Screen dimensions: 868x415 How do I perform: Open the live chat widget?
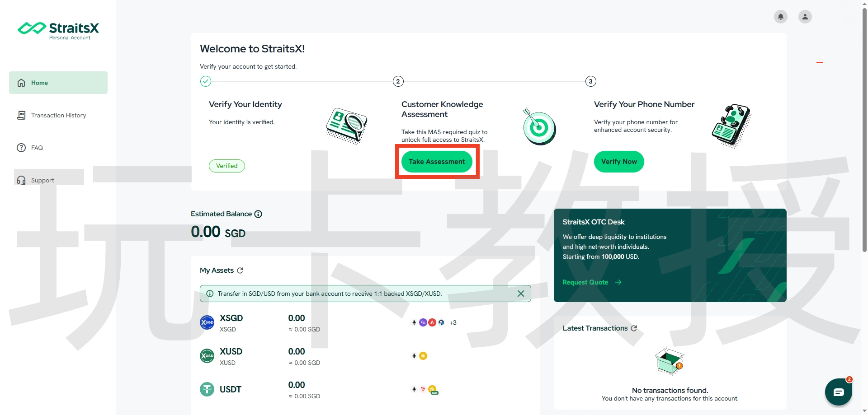click(838, 392)
